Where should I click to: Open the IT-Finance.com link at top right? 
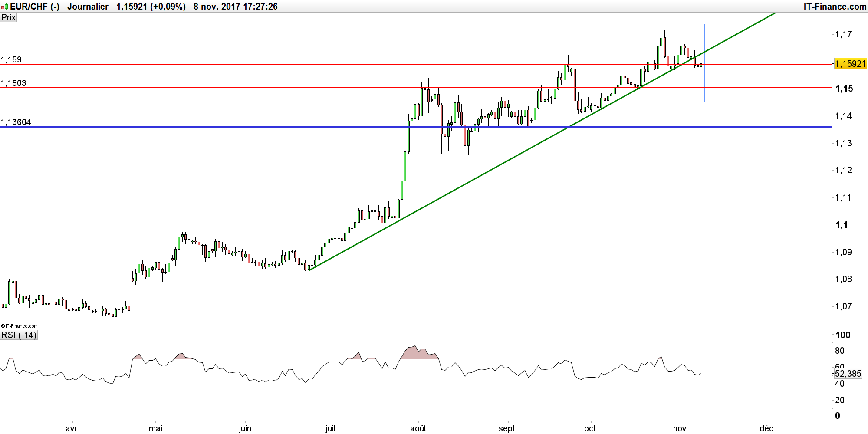pyautogui.click(x=835, y=7)
